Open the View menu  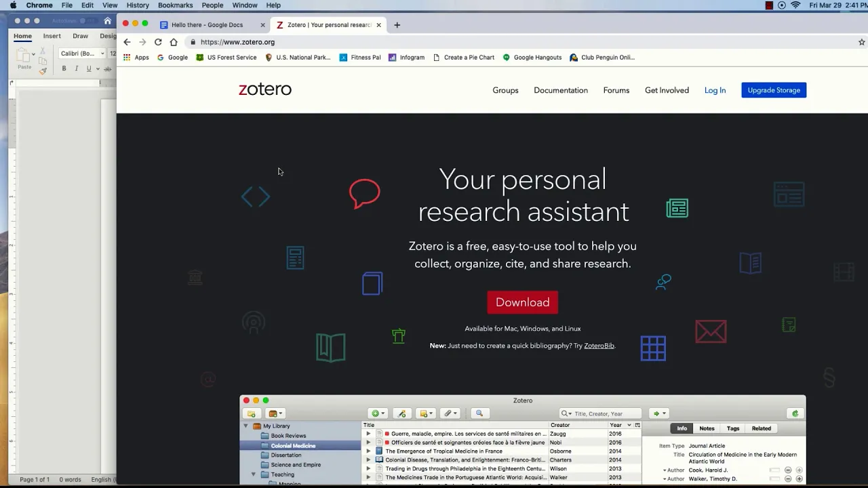coord(110,5)
